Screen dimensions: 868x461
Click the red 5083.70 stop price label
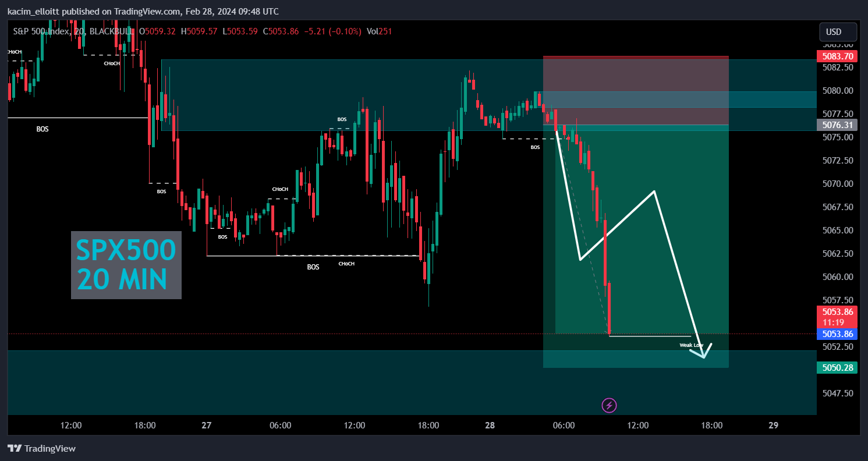pos(837,56)
